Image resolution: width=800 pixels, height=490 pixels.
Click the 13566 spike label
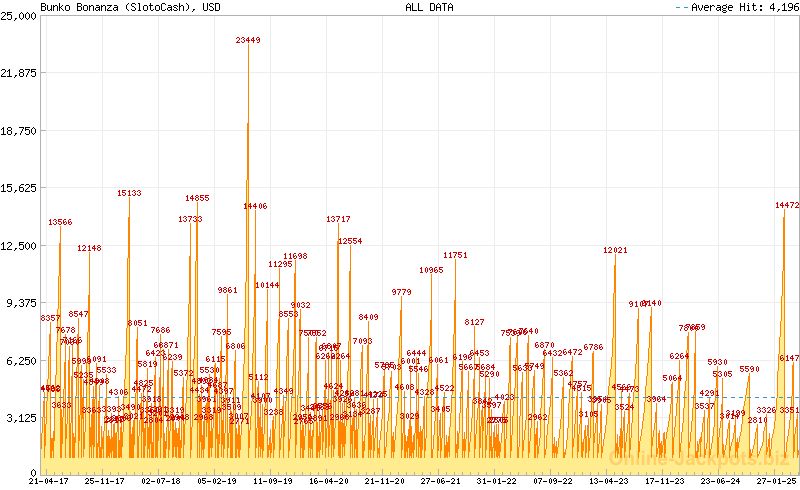coord(60,222)
